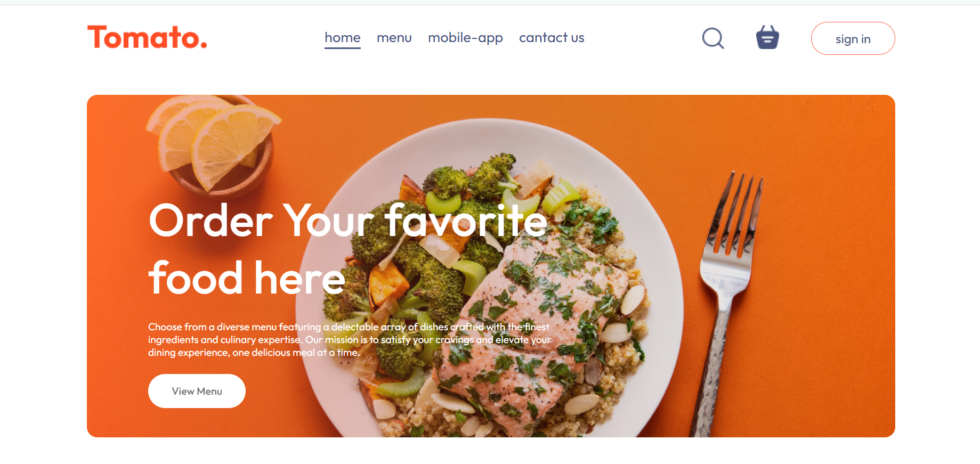Select the mobile-app nav link
980x464 pixels.
465,38
